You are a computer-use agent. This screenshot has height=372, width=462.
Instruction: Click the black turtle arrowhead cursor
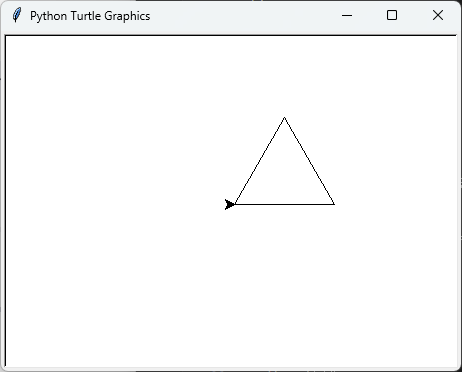[230, 204]
